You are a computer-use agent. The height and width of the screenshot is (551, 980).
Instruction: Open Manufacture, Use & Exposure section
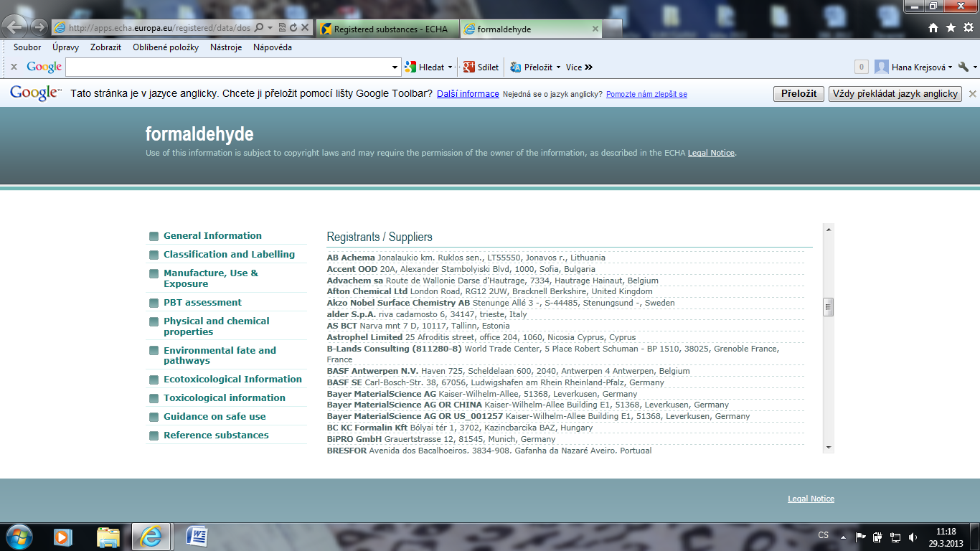pyautogui.click(x=211, y=278)
